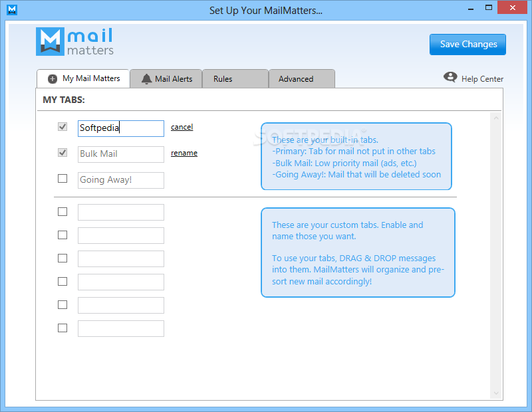Click the scrollbar down arrow
532x412 pixels.
tap(496, 393)
